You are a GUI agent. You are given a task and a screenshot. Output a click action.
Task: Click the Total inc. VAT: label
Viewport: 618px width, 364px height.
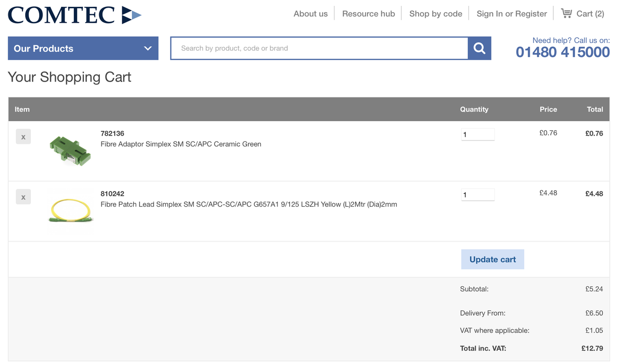[x=483, y=348]
